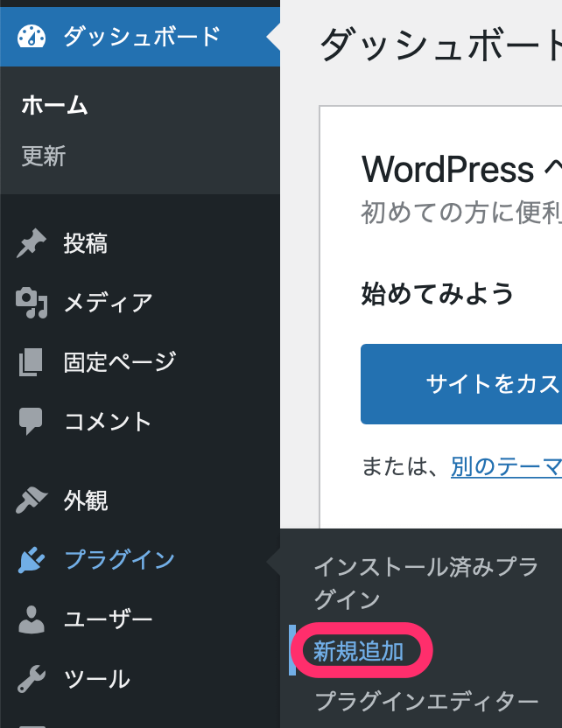Click the ユーザー person icon
Viewport: 562px width, 728px height.
[32, 619]
